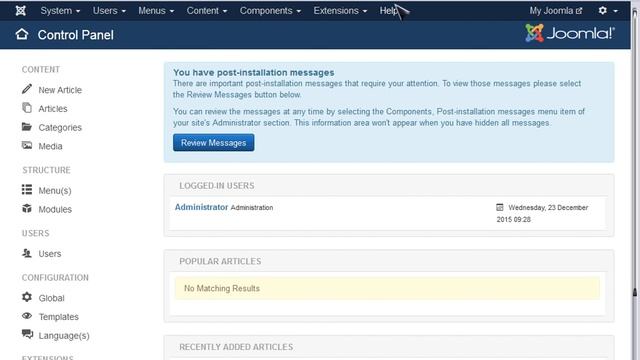
Task: Open the Menu(s) sidebar link
Action: 55,191
